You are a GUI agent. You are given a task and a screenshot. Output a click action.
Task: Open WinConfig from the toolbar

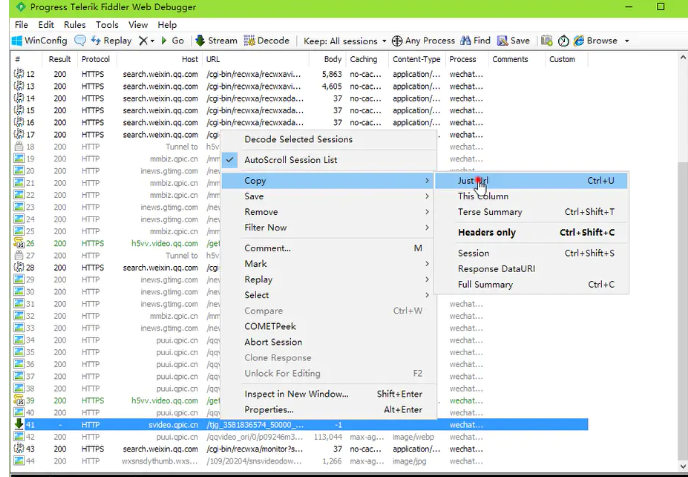[40, 41]
